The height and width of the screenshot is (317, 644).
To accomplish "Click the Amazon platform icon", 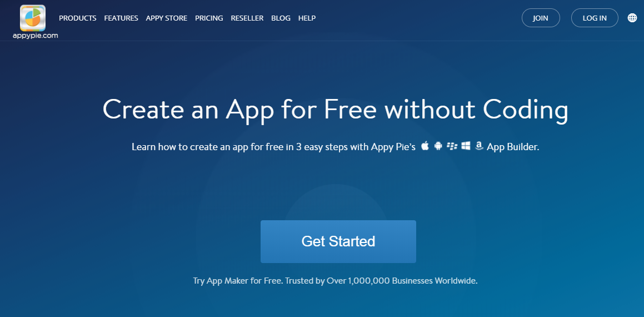I will point(479,146).
